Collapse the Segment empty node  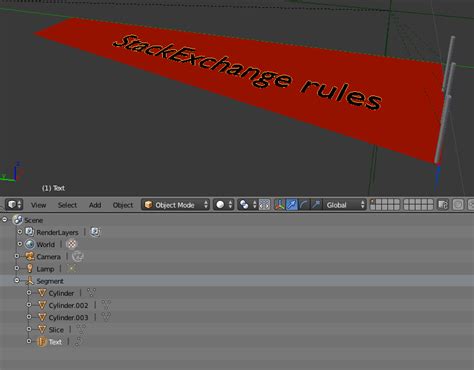(x=17, y=280)
